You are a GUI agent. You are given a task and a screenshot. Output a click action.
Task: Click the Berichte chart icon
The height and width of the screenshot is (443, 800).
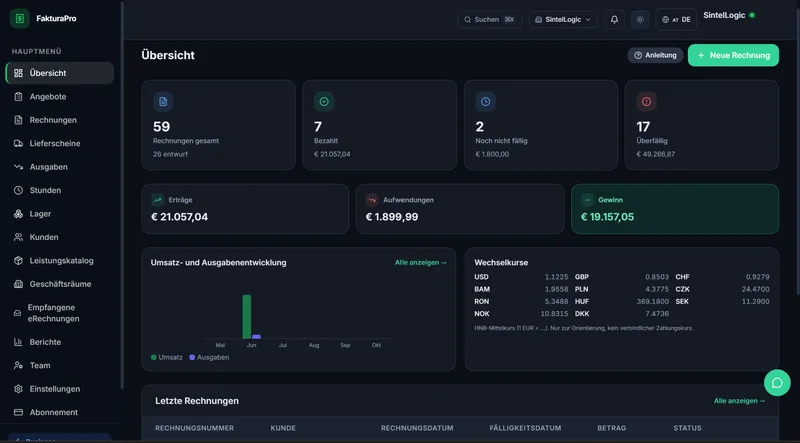click(18, 342)
